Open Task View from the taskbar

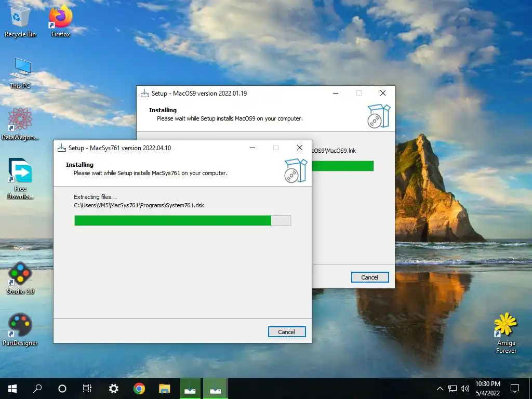click(87, 389)
